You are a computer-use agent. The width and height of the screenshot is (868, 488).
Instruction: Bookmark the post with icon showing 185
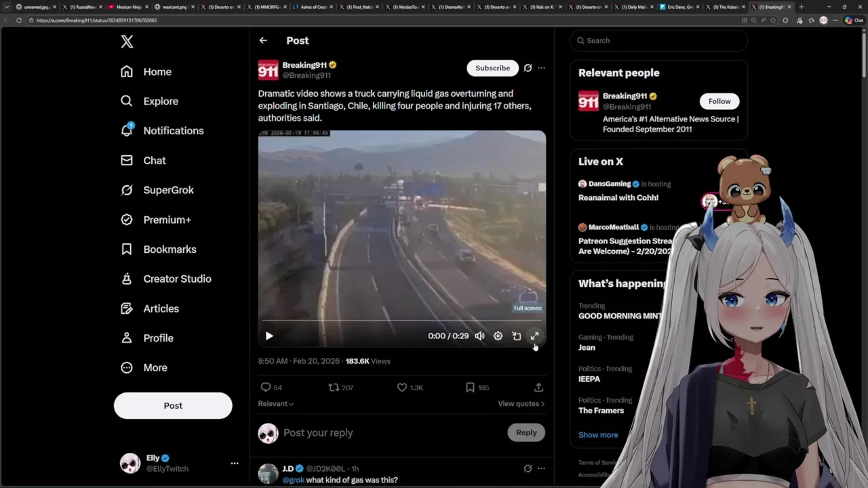coord(477,387)
